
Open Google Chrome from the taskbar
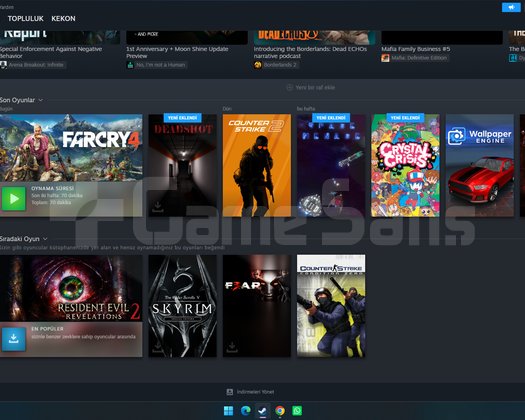pyautogui.click(x=280, y=410)
